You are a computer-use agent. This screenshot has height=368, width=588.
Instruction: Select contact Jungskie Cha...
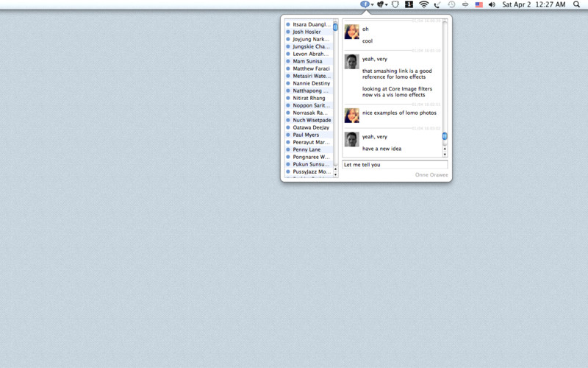(309, 46)
